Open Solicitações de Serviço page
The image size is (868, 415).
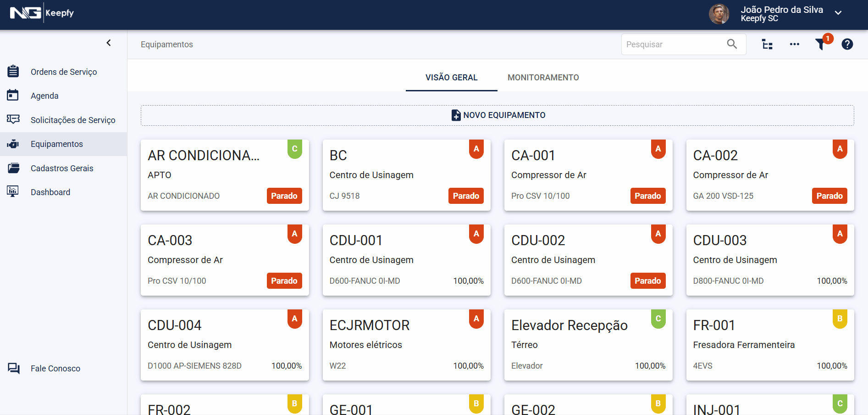[73, 120]
